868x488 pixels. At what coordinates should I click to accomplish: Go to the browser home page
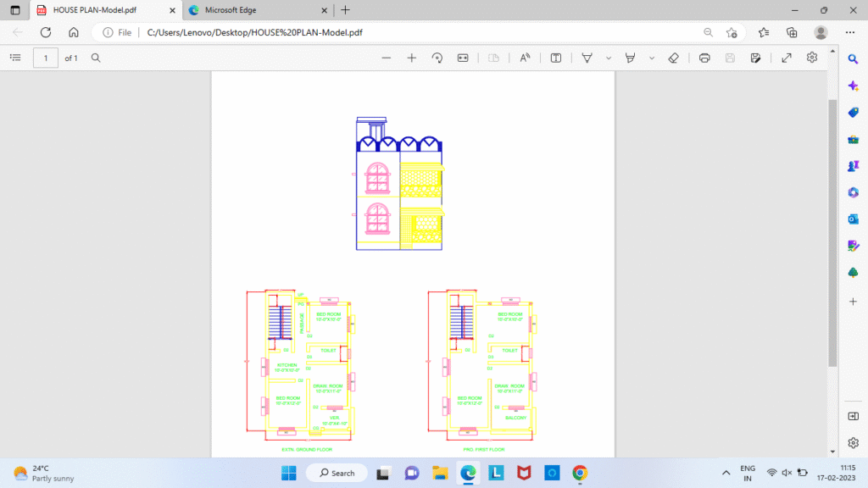74,32
